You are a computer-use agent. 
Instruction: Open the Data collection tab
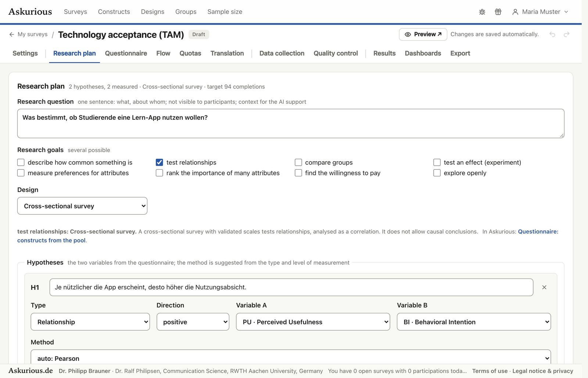pyautogui.click(x=282, y=53)
